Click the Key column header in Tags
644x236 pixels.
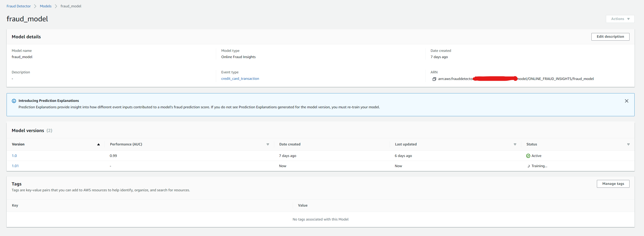click(x=15, y=205)
